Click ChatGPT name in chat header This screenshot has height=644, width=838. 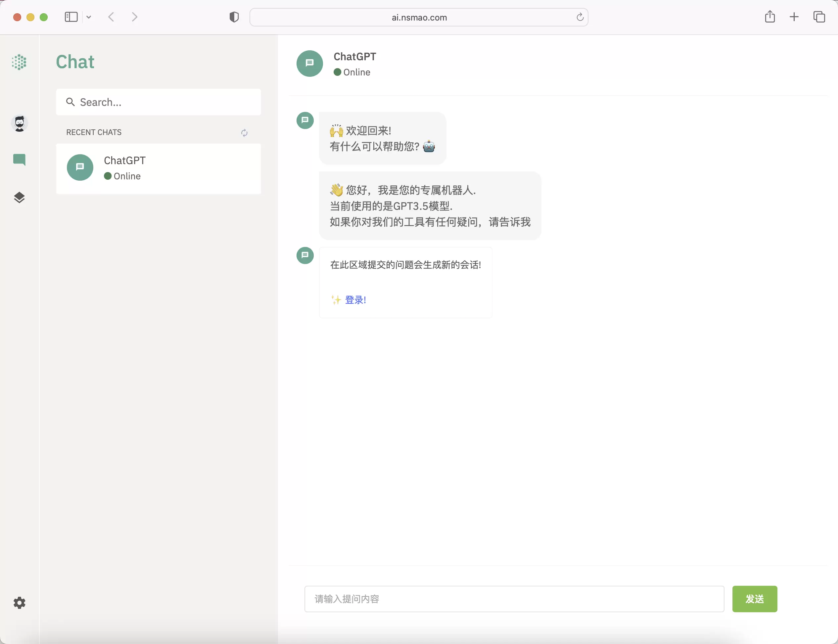point(355,56)
